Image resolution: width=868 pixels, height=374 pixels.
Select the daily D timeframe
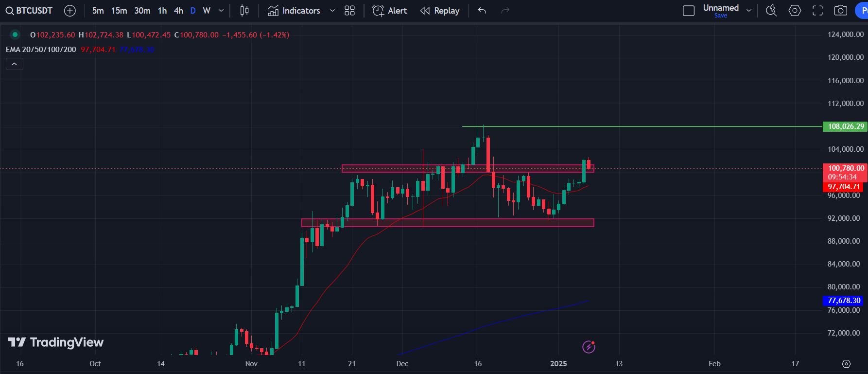coord(193,11)
